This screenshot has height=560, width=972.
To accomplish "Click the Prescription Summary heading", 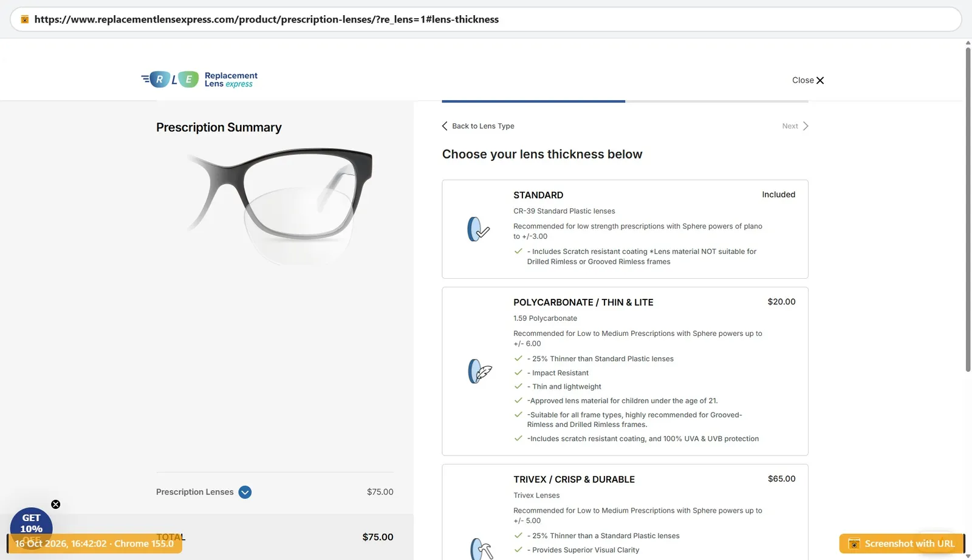I will tap(219, 127).
